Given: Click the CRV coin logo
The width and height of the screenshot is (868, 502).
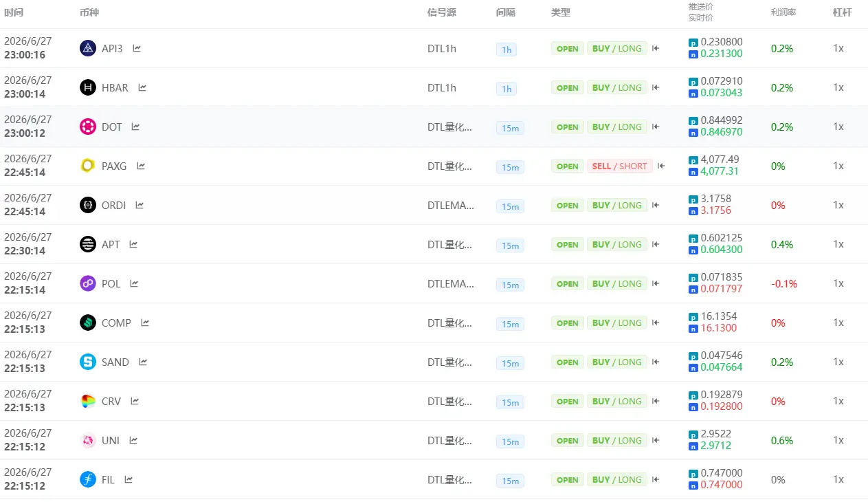Looking at the screenshot, I should point(88,401).
